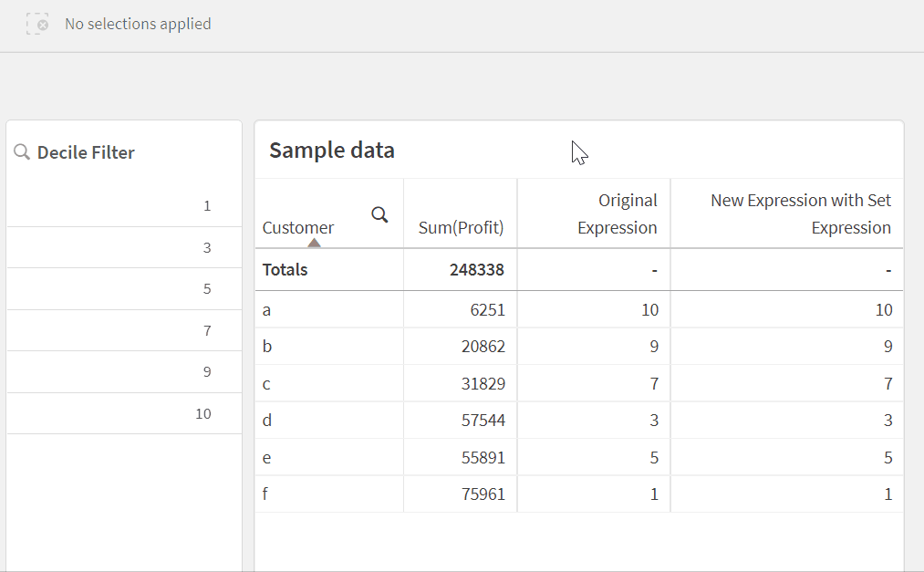Toggle value 9 in the Decile Filter
Screen dimensions: 924x572
[x=123, y=371]
